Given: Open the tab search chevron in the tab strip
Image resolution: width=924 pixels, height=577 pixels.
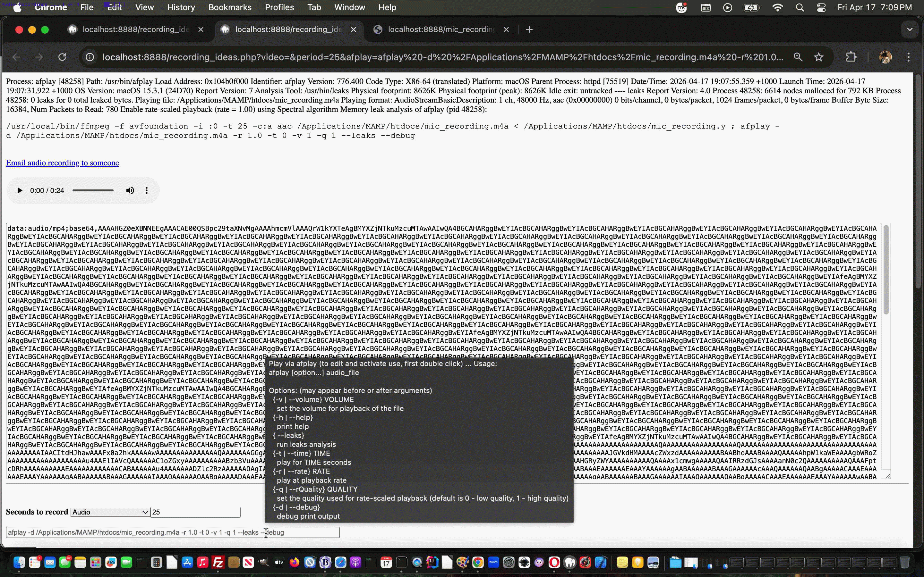Looking at the screenshot, I should (x=910, y=29).
